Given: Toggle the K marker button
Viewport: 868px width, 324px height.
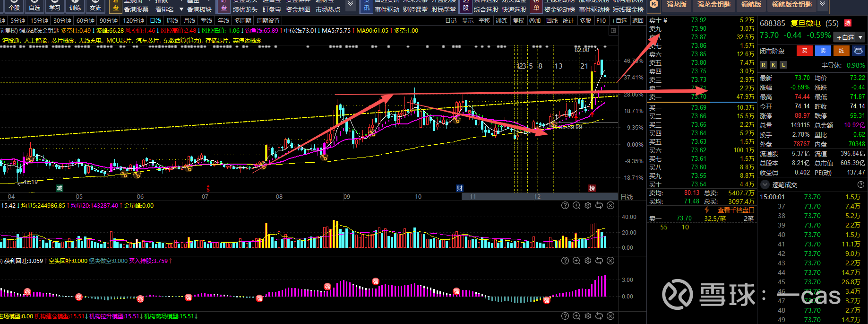Looking at the screenshot, I should 773,65.
